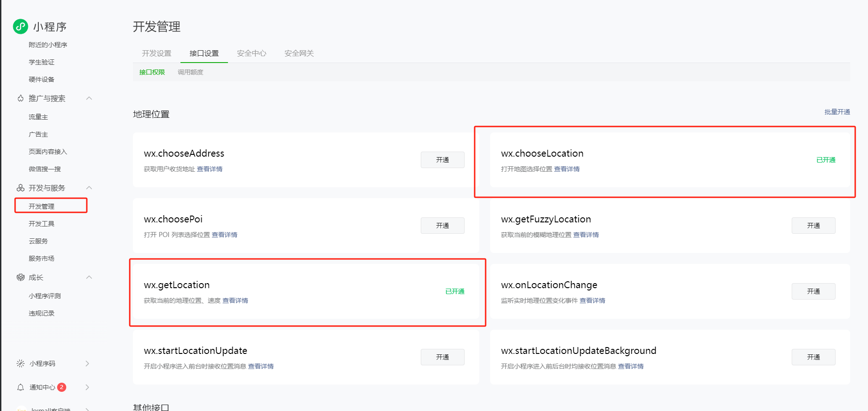The height and width of the screenshot is (411, 868).
Task: Open the 安全中心 tab
Action: click(251, 53)
